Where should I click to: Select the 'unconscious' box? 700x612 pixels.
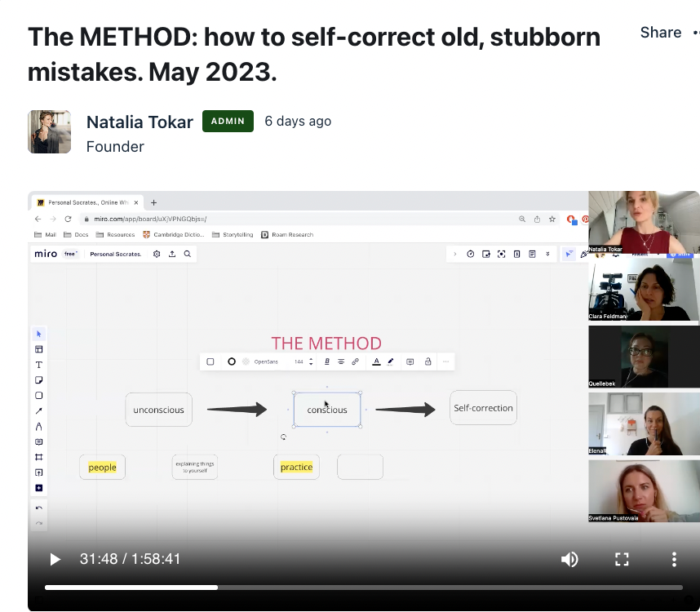coord(158,410)
